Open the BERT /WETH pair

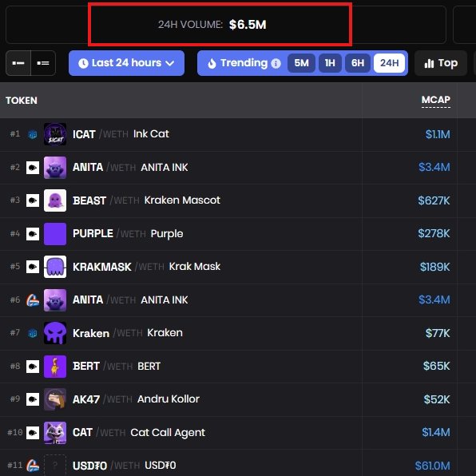[102, 367]
